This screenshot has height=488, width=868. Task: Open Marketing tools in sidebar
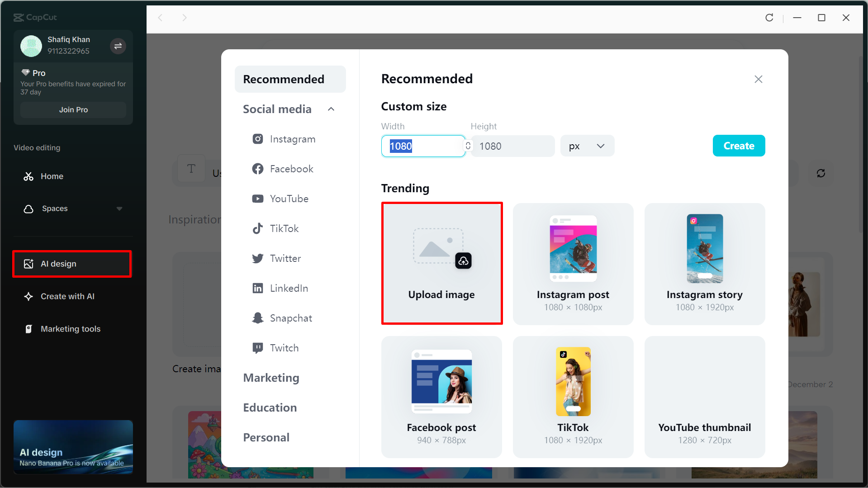pos(70,329)
